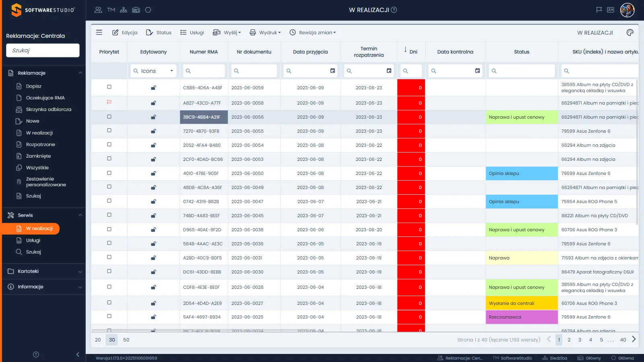Click the warehouse icon in header
The width and height of the screenshot is (644, 362).
pyautogui.click(x=136, y=10)
